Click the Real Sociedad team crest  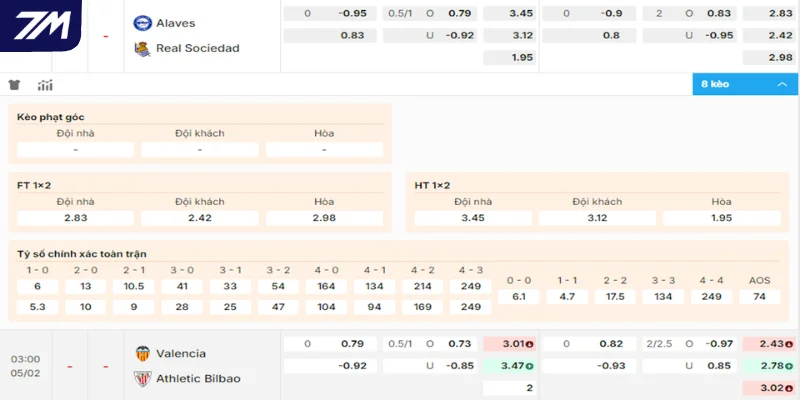coord(142,48)
